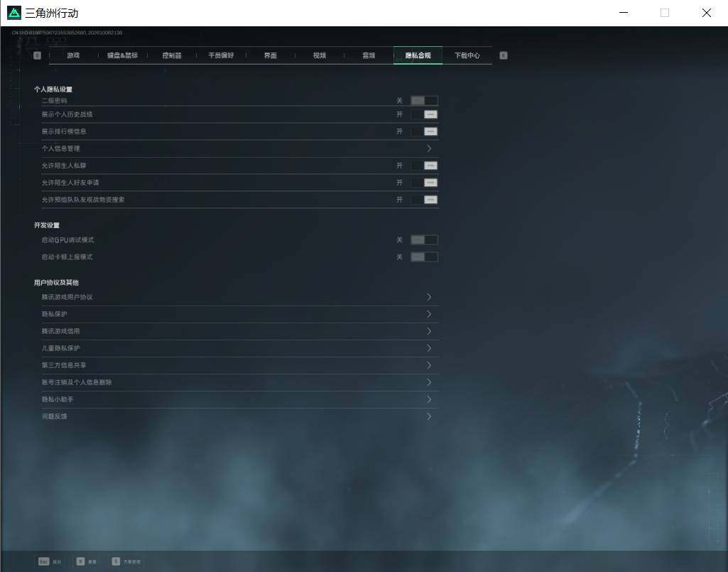Switch off 允许陌生人私聊

coord(424,166)
